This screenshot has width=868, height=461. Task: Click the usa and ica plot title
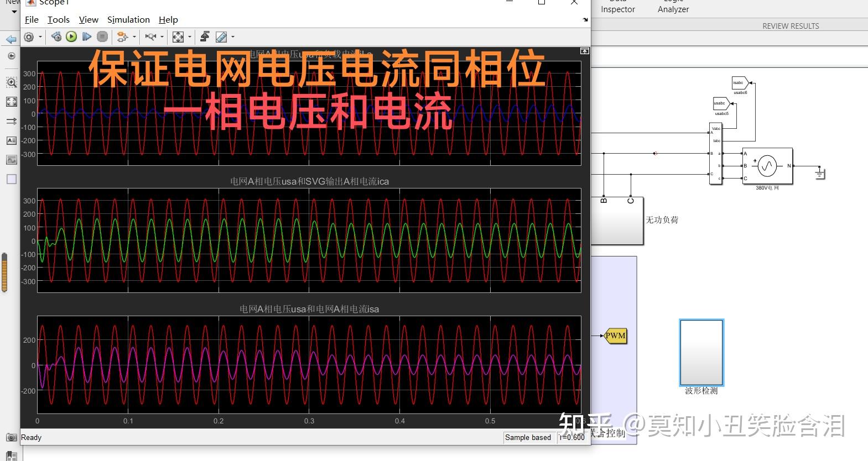click(309, 181)
